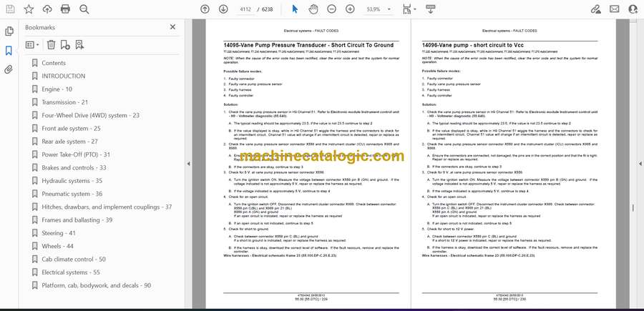644x311 pixels.
Task: Select the Front axle system - 25 bookmark
Action: click(x=71, y=129)
